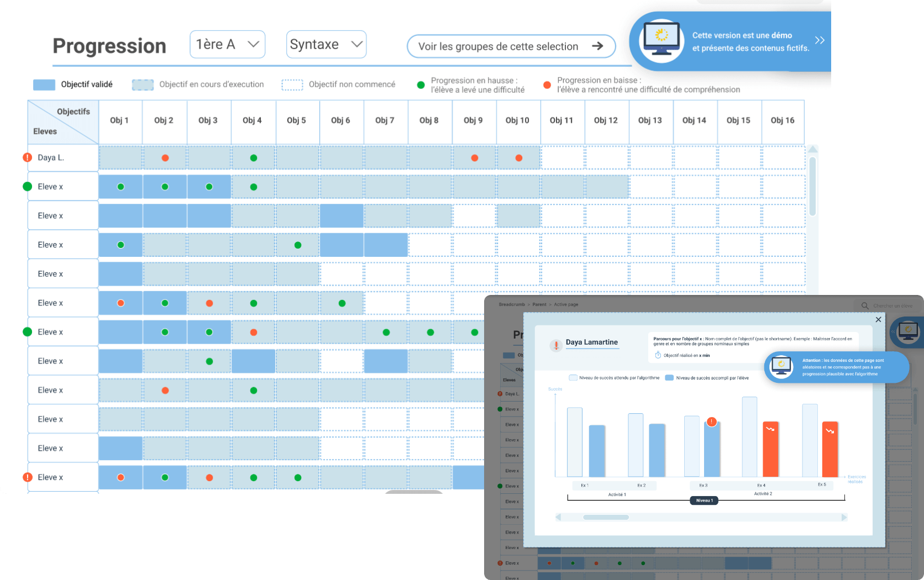Click the horizontal scrollbar thumb under chart

point(606,518)
